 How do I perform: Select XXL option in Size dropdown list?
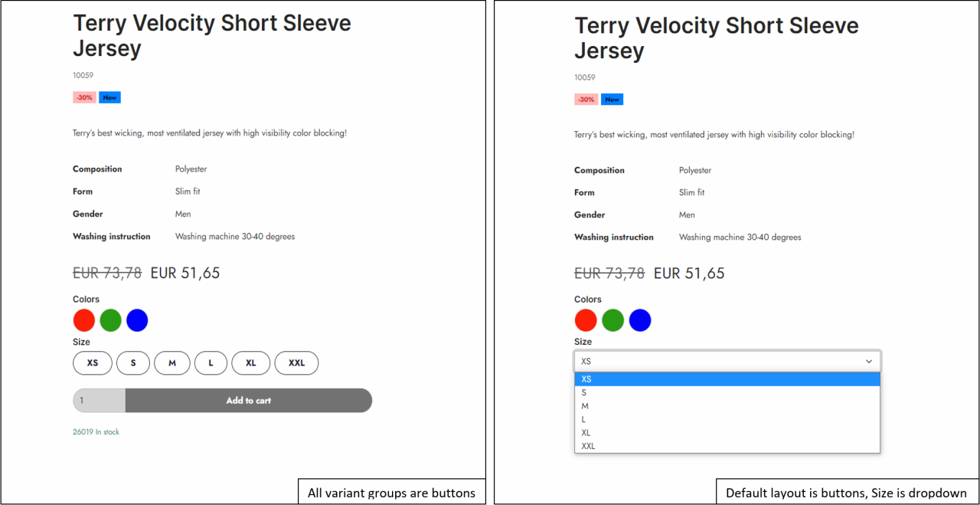point(727,446)
